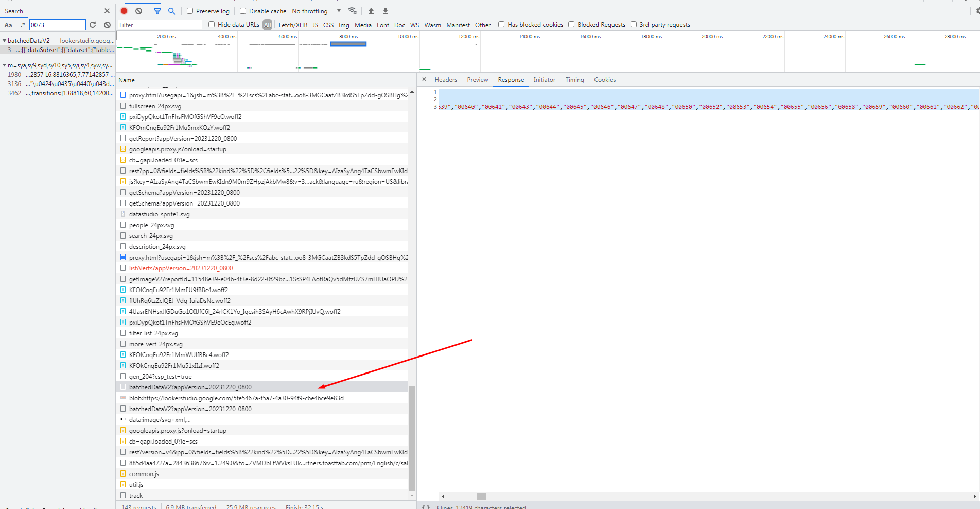Focus the network Filter text box

[161, 25]
